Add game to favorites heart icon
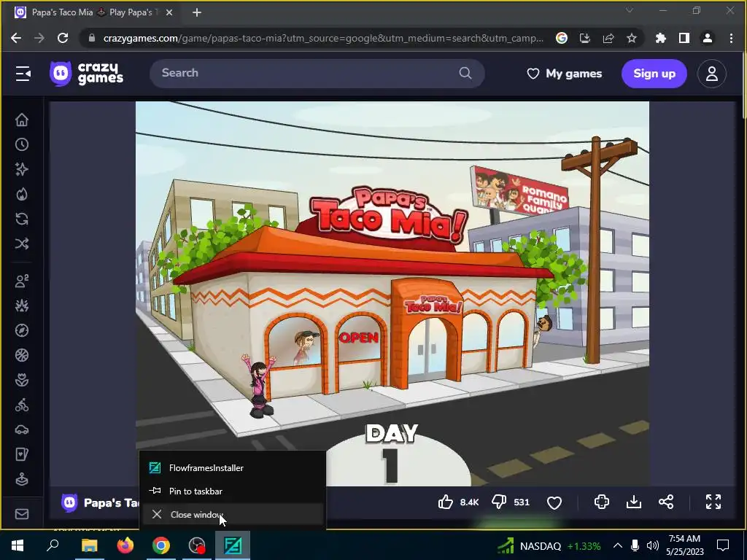Viewport: 747px width, 560px height. (x=554, y=502)
